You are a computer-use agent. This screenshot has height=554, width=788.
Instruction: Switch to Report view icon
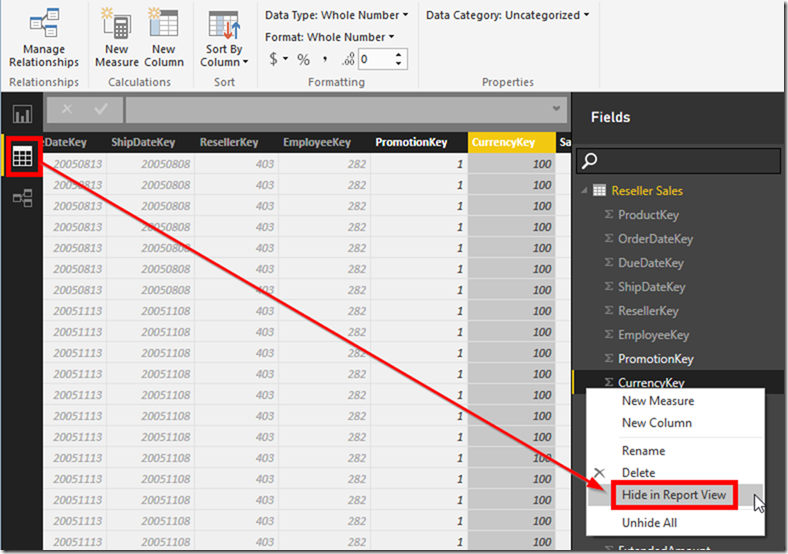click(23, 114)
